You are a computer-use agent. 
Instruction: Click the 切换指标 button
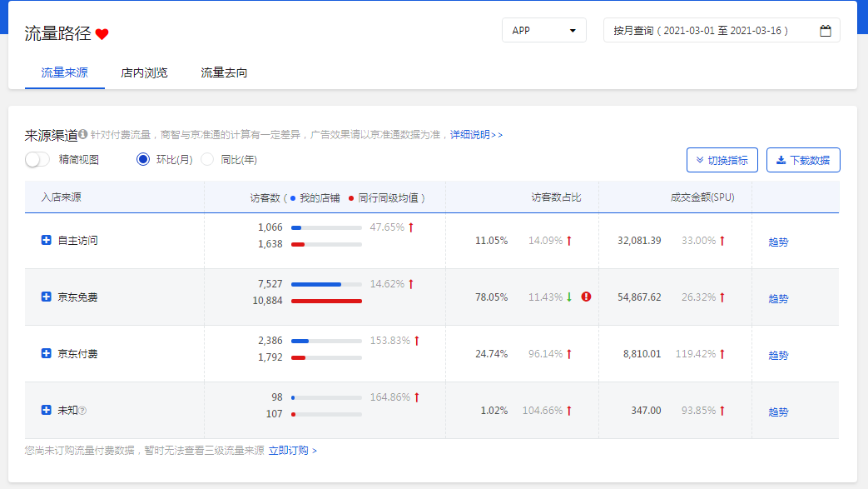pyautogui.click(x=722, y=160)
